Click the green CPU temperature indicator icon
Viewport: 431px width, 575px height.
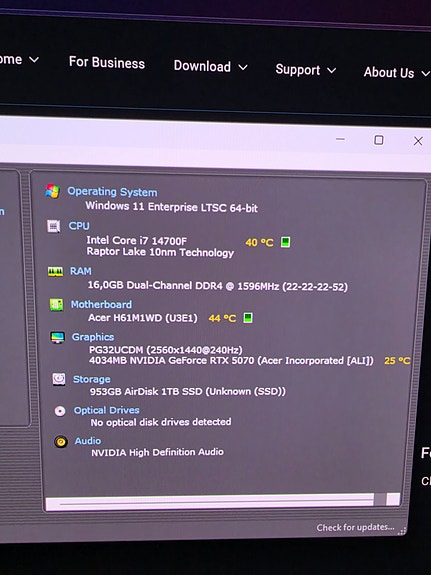coord(285,242)
